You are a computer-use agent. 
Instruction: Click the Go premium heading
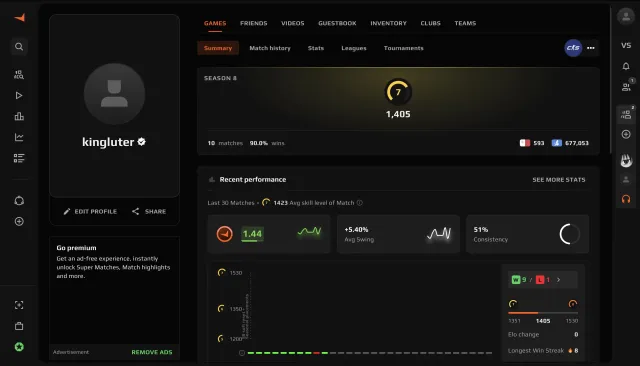pos(76,248)
